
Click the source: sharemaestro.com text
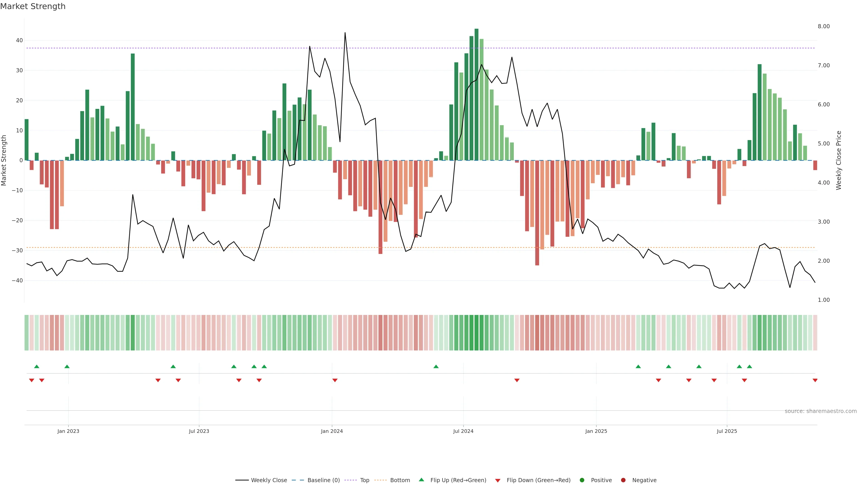(x=821, y=411)
